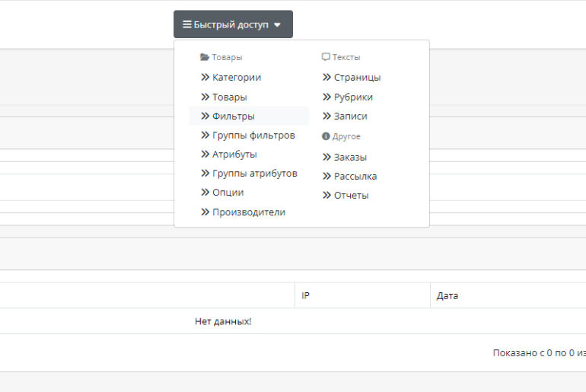The image size is (586, 392).
Task: Navigate to Страницы in Тексты section
Action: point(357,77)
